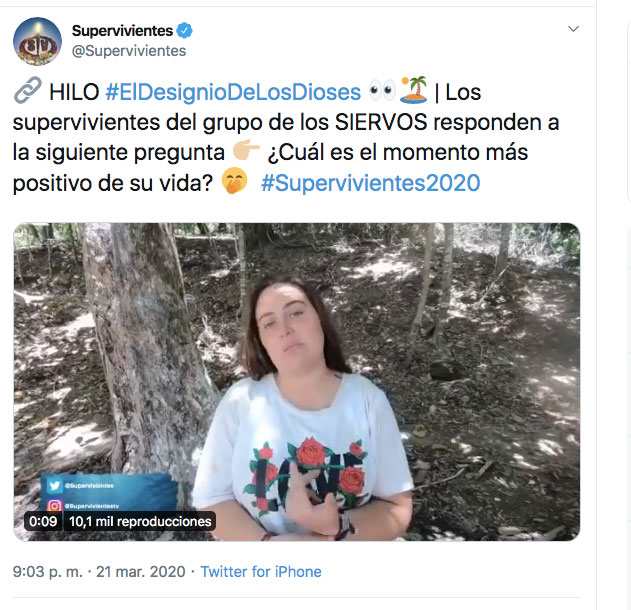The image size is (631, 610).
Task: Click the blue verified badge
Action: coord(184,31)
